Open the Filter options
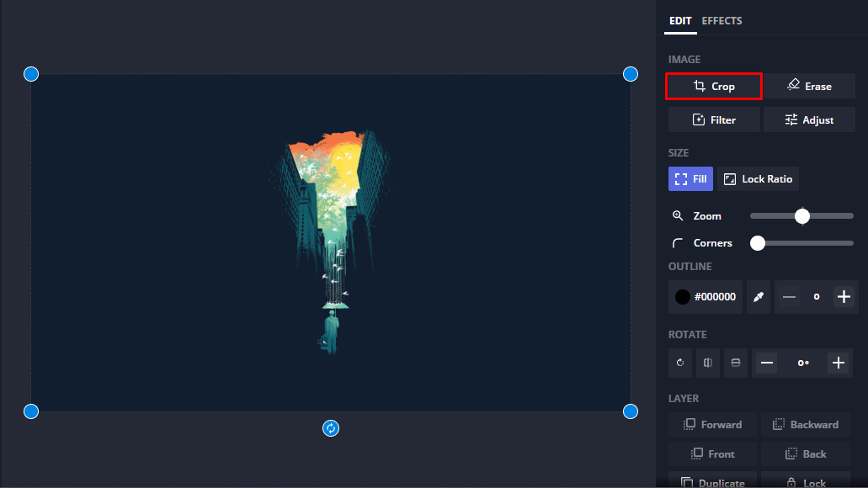The height and width of the screenshot is (488, 868). click(714, 120)
